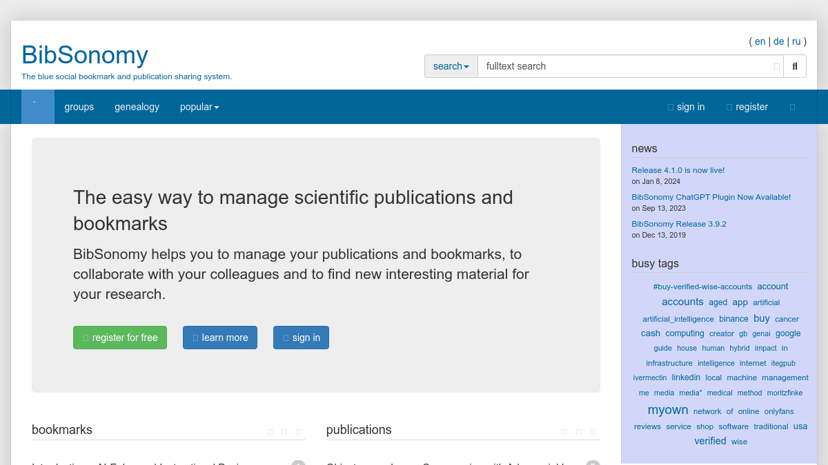Click the moritzfinke tag
This screenshot has width=828, height=465.
click(785, 393)
